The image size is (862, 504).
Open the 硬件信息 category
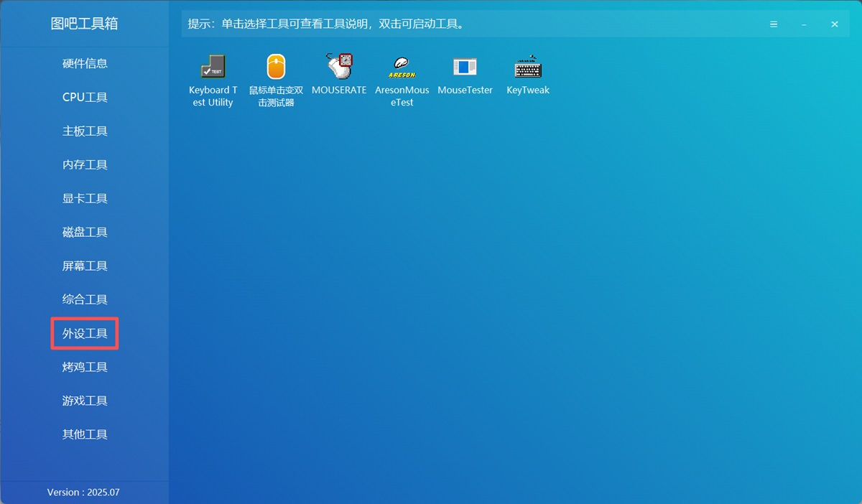pyautogui.click(x=85, y=63)
